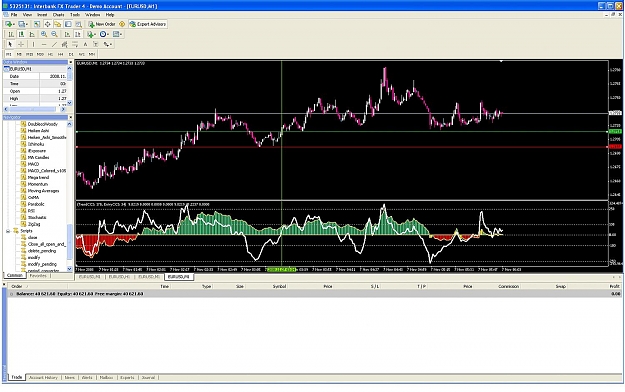625x392 pixels.
Task: Switch chart to M15 timeframe
Action: [x=29, y=54]
